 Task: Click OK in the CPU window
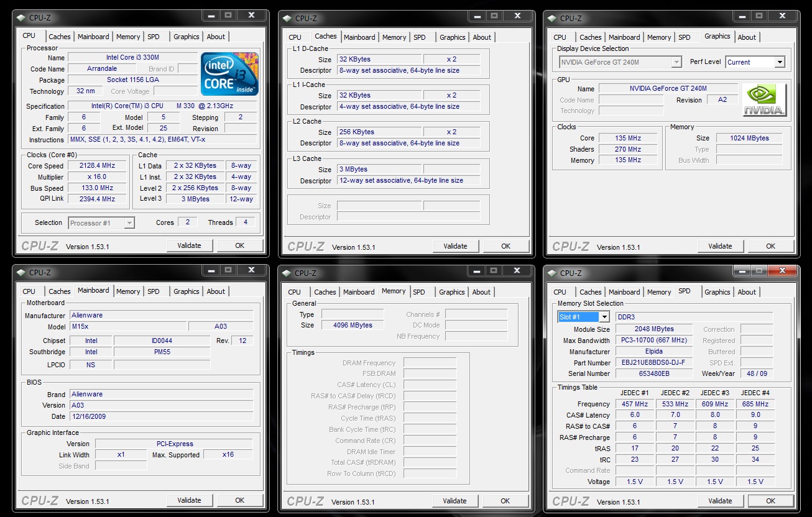(240, 245)
